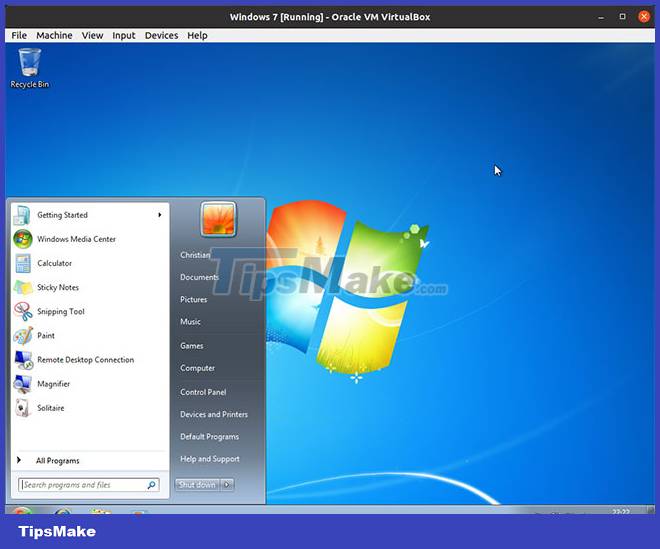Minimize the VirtualBox window
Screen dimensions: 660x549
(x=601, y=17)
